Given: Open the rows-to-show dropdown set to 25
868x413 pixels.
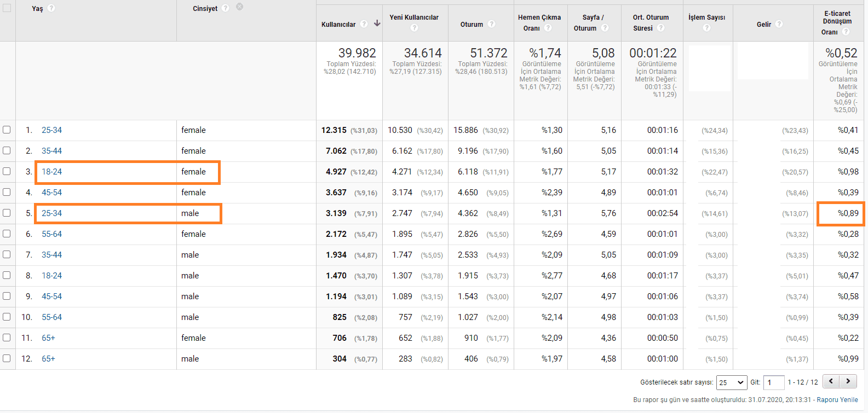Looking at the screenshot, I should 732,382.
